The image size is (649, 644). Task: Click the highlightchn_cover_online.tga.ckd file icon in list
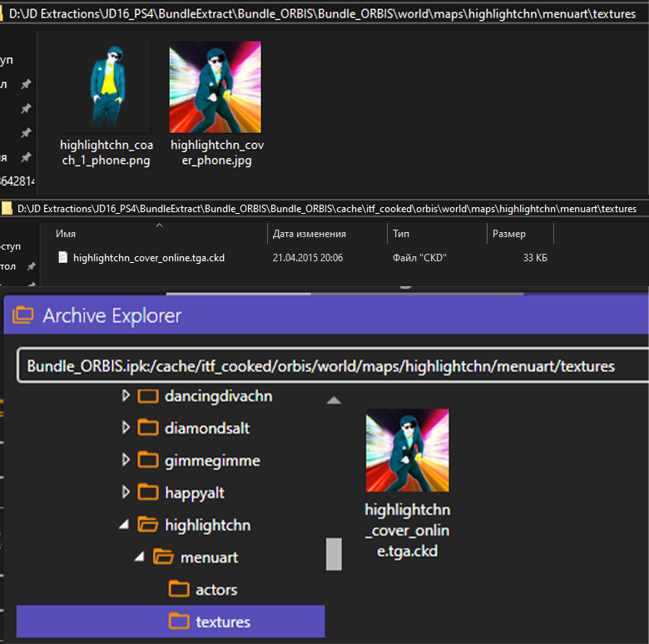tap(63, 257)
